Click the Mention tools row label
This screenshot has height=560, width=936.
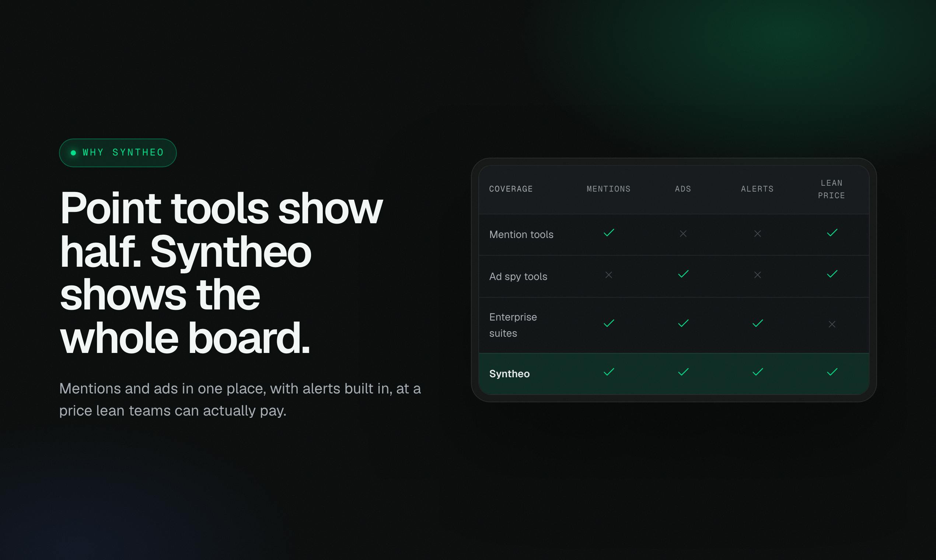pos(521,235)
